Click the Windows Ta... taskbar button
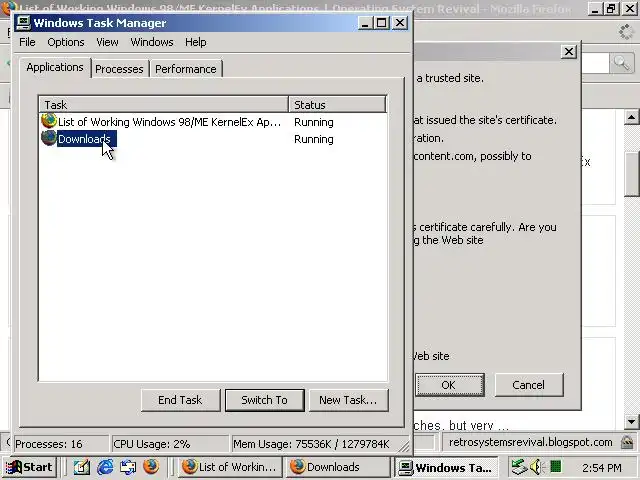 [x=446, y=467]
